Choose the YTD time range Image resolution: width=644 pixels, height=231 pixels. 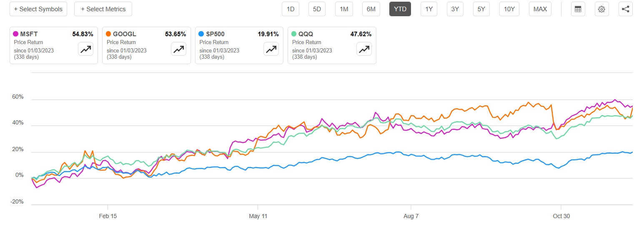pos(400,9)
